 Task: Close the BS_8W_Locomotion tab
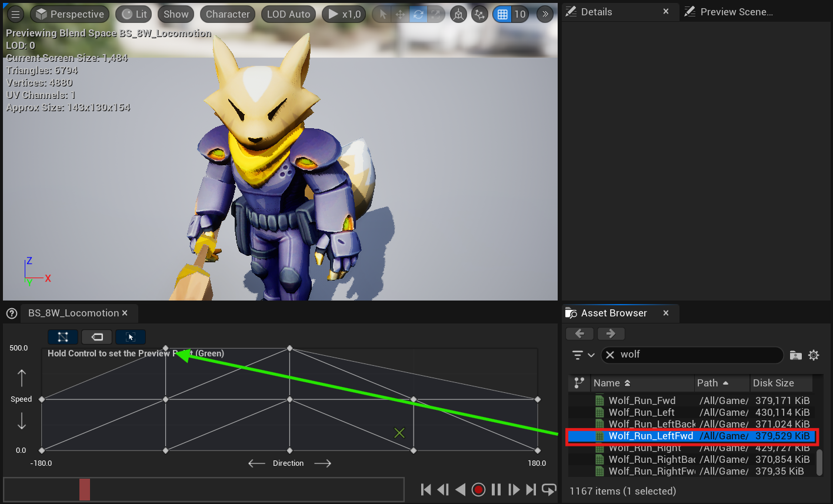tap(125, 313)
